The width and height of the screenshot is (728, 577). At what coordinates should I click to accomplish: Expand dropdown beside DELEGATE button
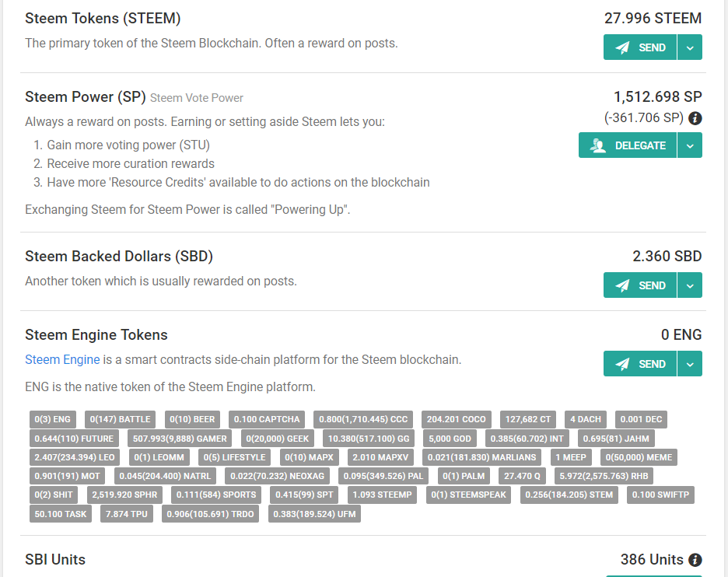point(690,145)
